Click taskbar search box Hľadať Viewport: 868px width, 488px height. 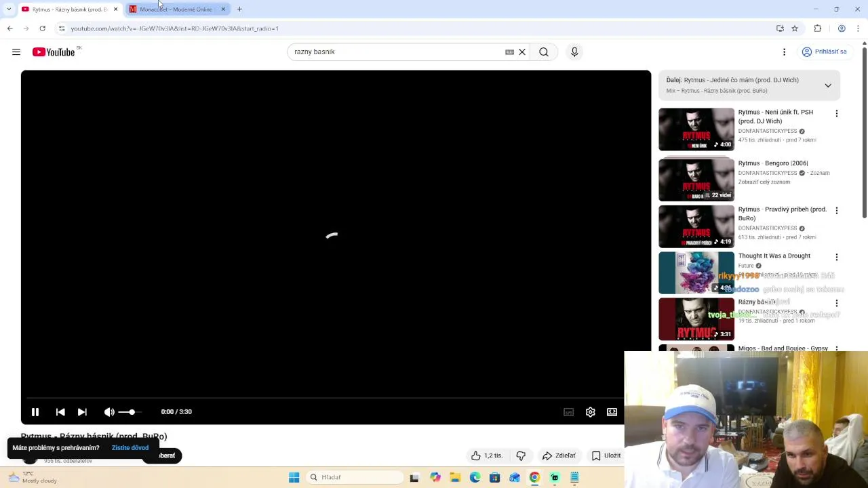click(354, 477)
